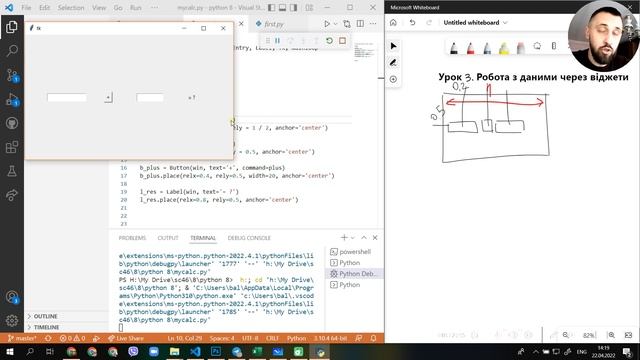This screenshot has height=360, width=640.
Task: Open Visual Studio Code from the taskbar
Action: pos(195,351)
